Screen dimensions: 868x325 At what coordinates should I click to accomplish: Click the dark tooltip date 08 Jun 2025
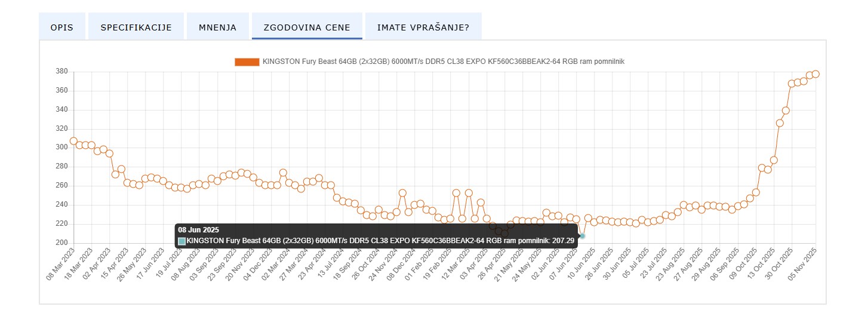tap(198, 230)
